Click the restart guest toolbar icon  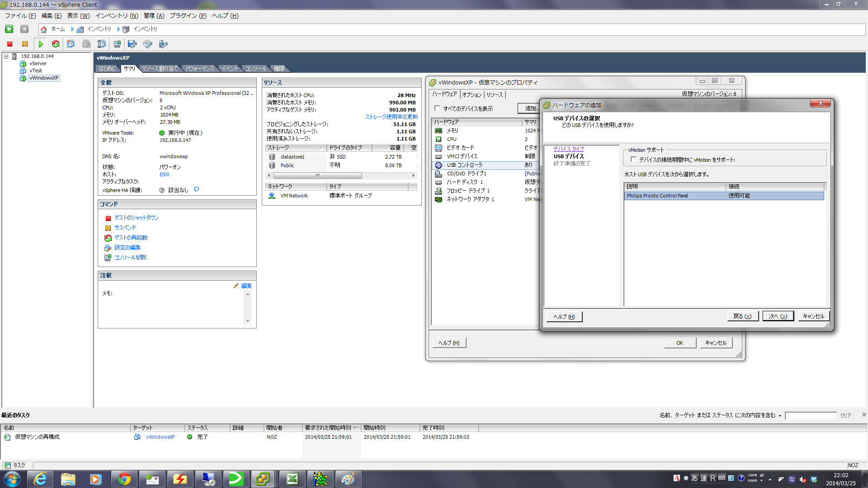(56, 44)
